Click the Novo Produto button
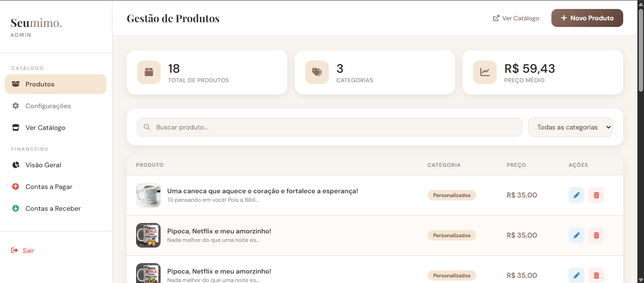Image resolution: width=644 pixels, height=283 pixels. pos(587,18)
